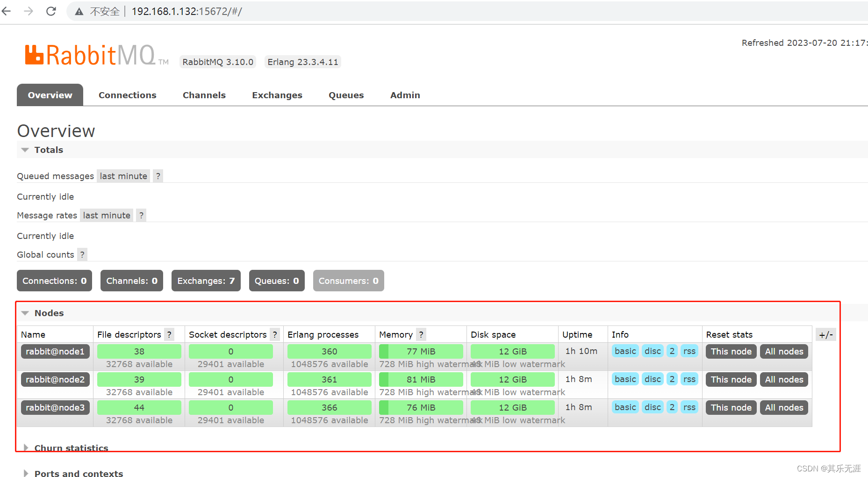Click the basic tag on rabbit@node2
The height and width of the screenshot is (477, 868).
pos(625,379)
